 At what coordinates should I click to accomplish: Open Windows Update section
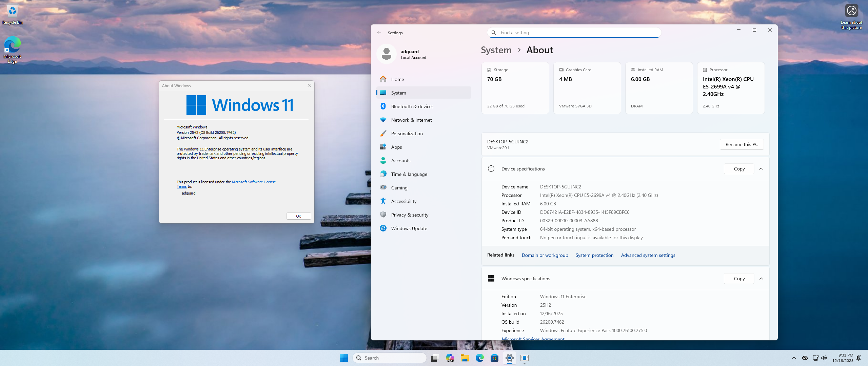pos(409,228)
